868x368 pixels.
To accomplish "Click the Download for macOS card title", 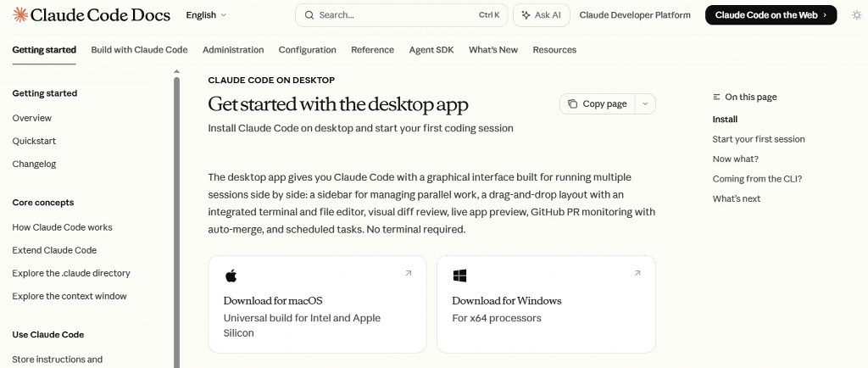I will pyautogui.click(x=273, y=301).
